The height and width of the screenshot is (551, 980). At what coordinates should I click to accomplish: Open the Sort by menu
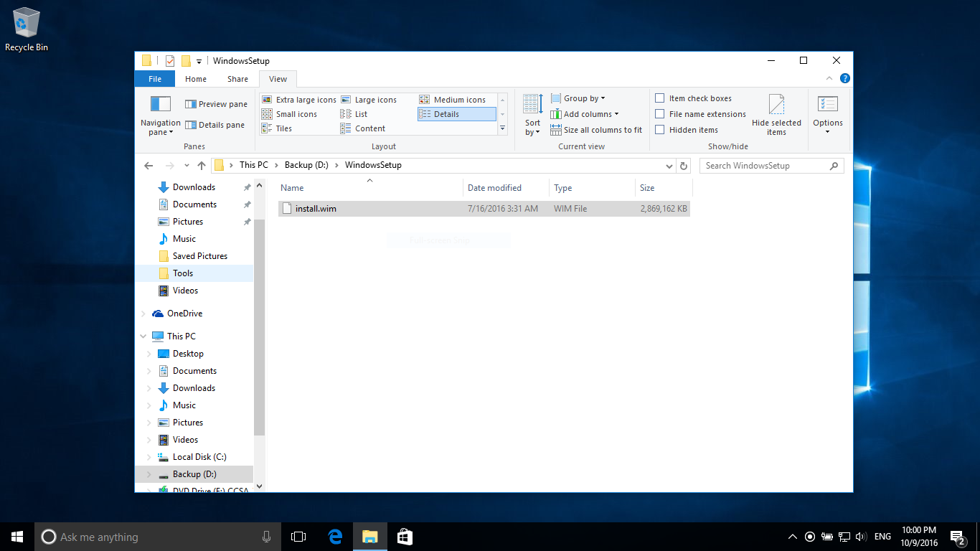coord(532,115)
